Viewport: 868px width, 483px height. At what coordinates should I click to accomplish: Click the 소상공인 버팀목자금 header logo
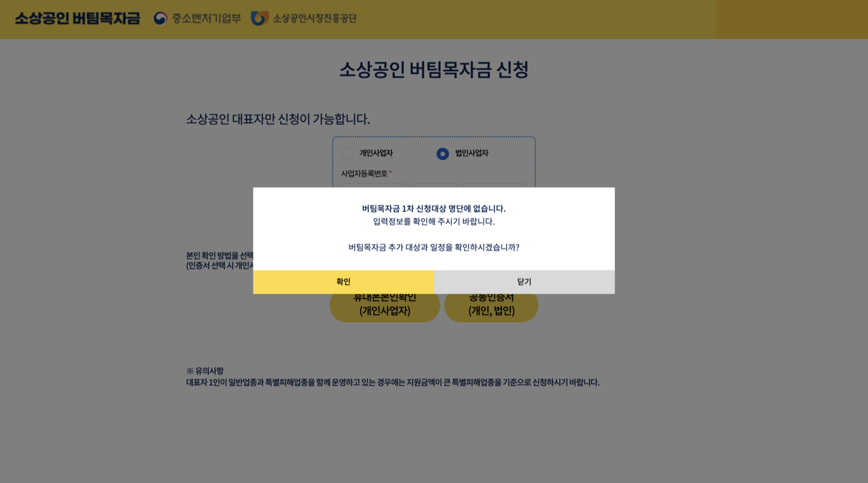point(78,18)
